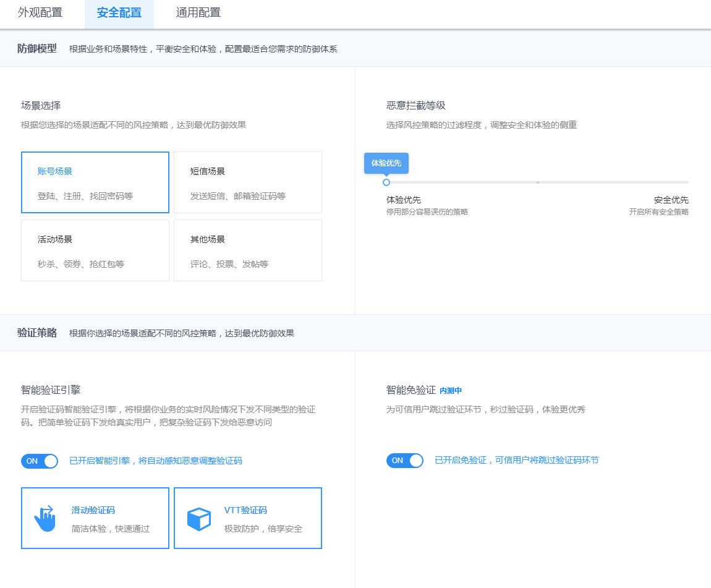Click the VTT captcha cube icon
The image size is (711, 588).
(x=199, y=519)
